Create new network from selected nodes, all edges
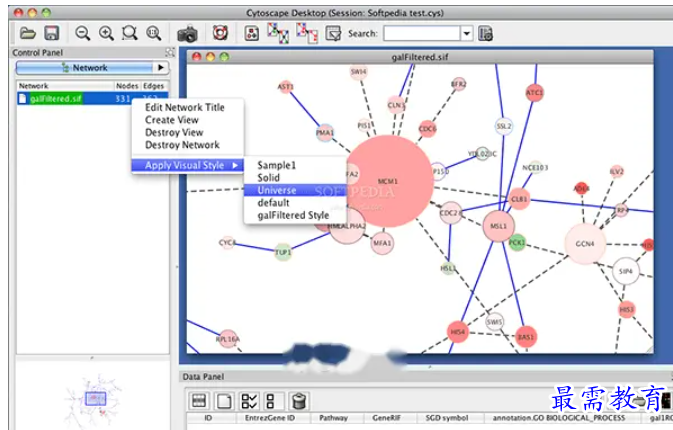 [278, 33]
